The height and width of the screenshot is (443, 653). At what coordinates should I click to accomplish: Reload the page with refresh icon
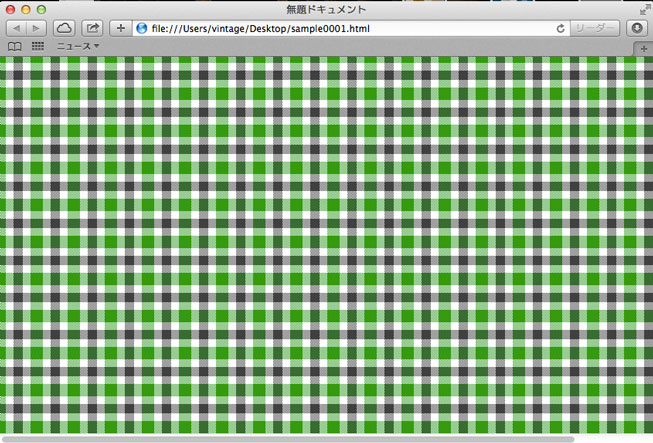[561, 28]
